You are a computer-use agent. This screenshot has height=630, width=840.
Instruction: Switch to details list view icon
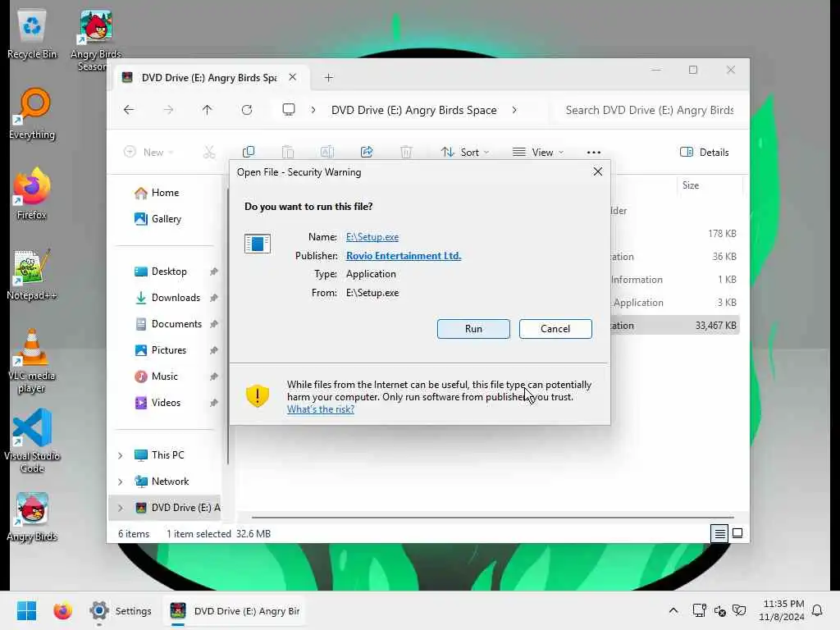pos(719,533)
